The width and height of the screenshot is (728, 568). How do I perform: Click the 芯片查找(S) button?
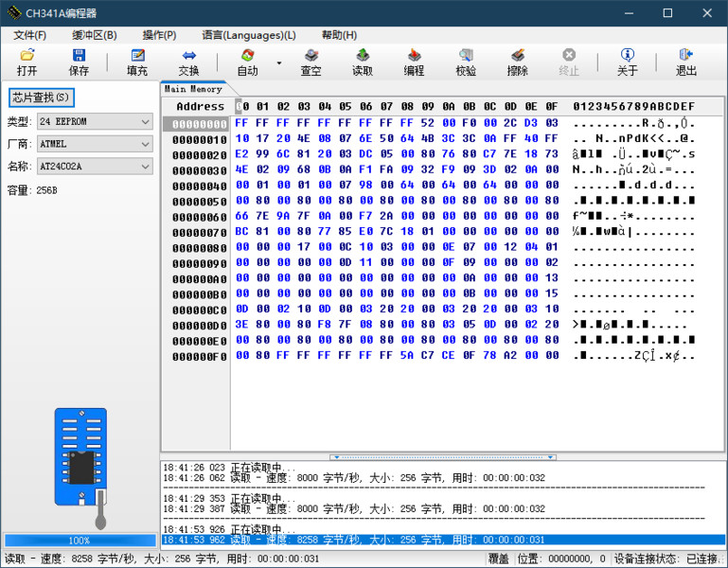click(x=41, y=98)
